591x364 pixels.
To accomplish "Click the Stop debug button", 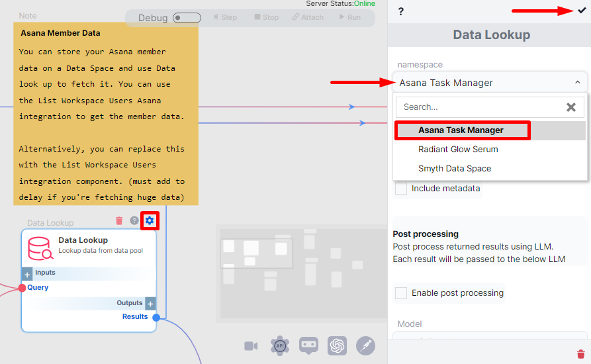I will (267, 17).
